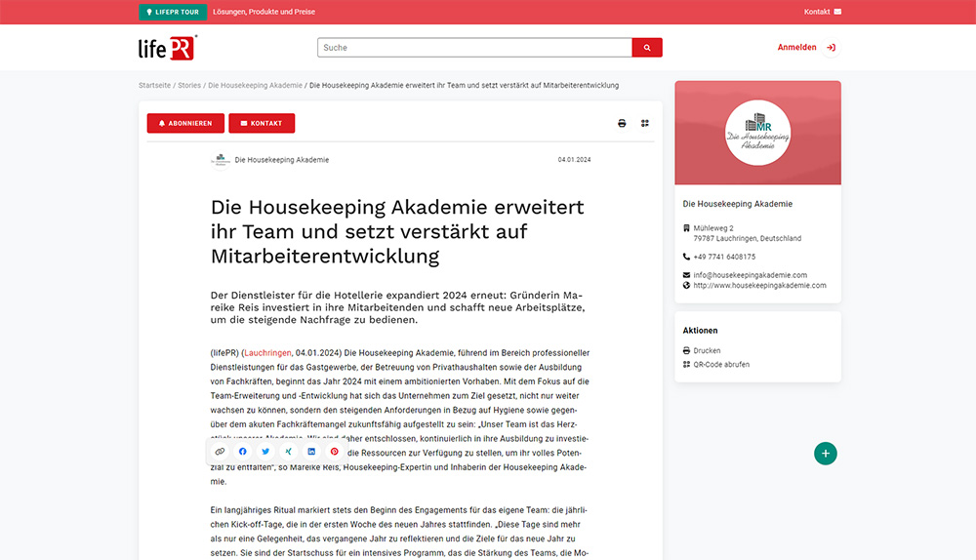The image size is (976, 560).
Task: Open Lösungen, Produkte und Preise link
Action: click(264, 12)
